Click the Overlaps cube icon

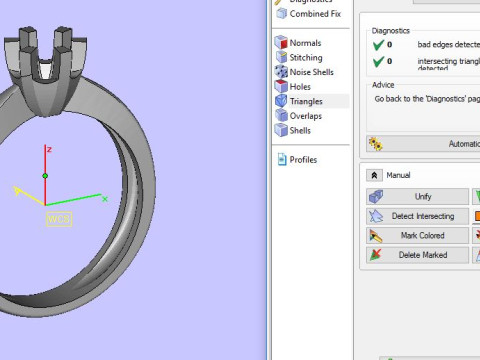pos(281,116)
